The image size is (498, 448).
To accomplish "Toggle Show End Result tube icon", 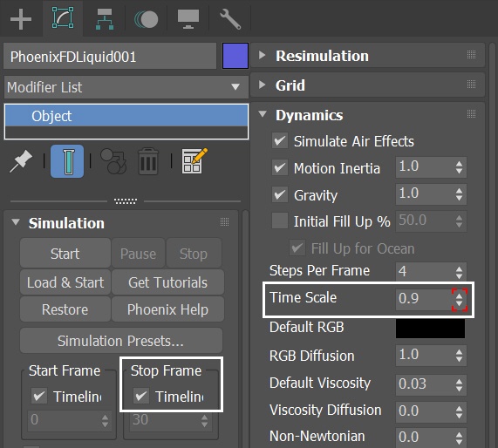I will [67, 161].
